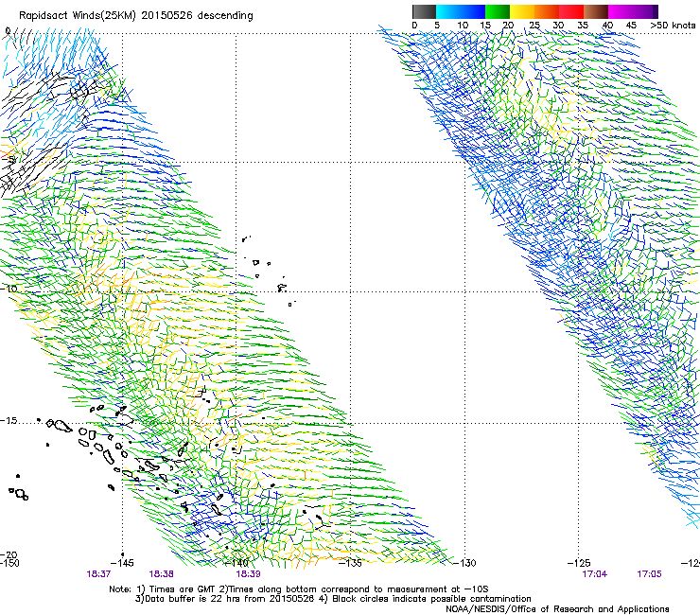Click the legend label 45
The image size is (700, 615).
pyautogui.click(x=631, y=26)
